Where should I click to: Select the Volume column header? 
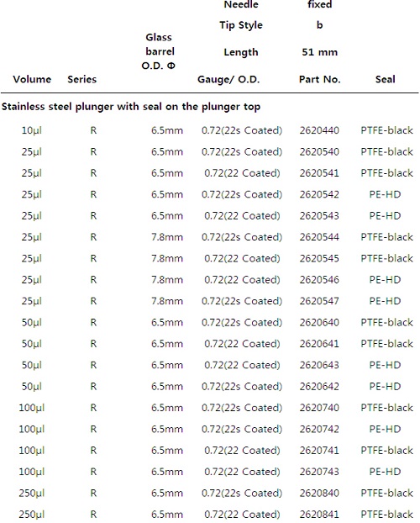32,79
